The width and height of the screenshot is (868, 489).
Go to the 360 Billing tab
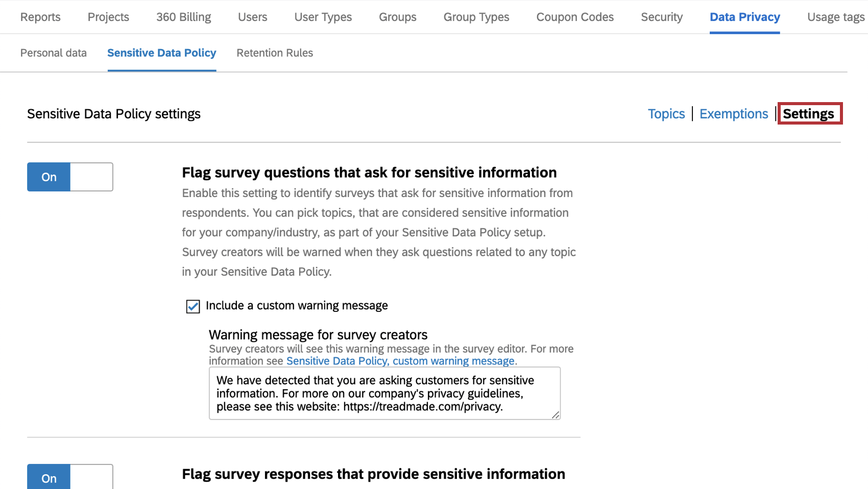183,17
